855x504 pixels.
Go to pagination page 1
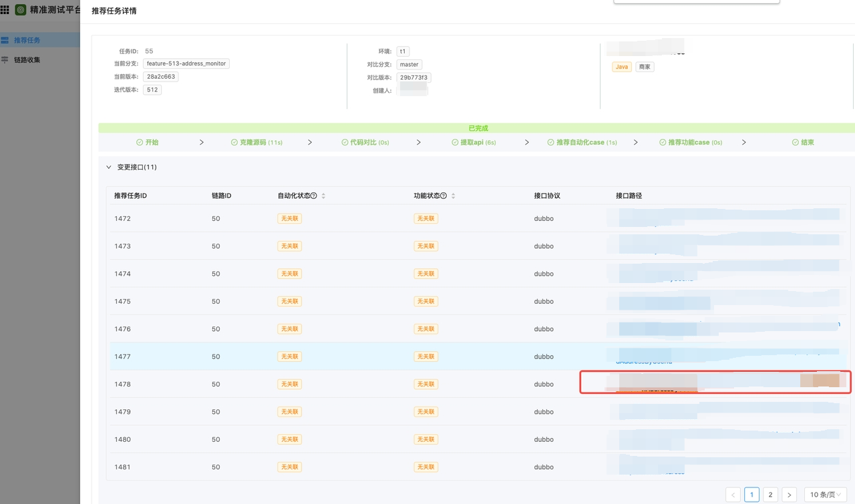751,495
